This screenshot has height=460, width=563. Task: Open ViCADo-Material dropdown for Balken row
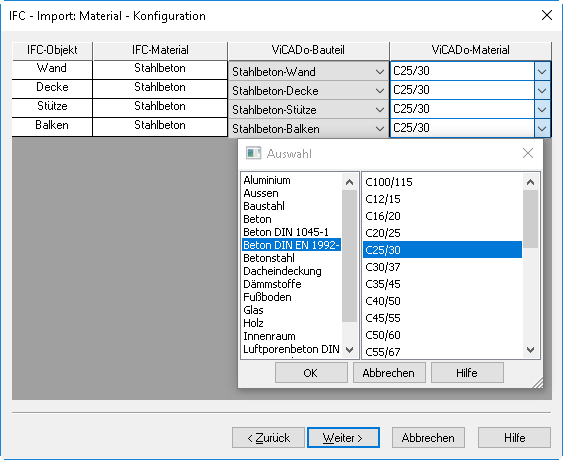[x=542, y=128]
